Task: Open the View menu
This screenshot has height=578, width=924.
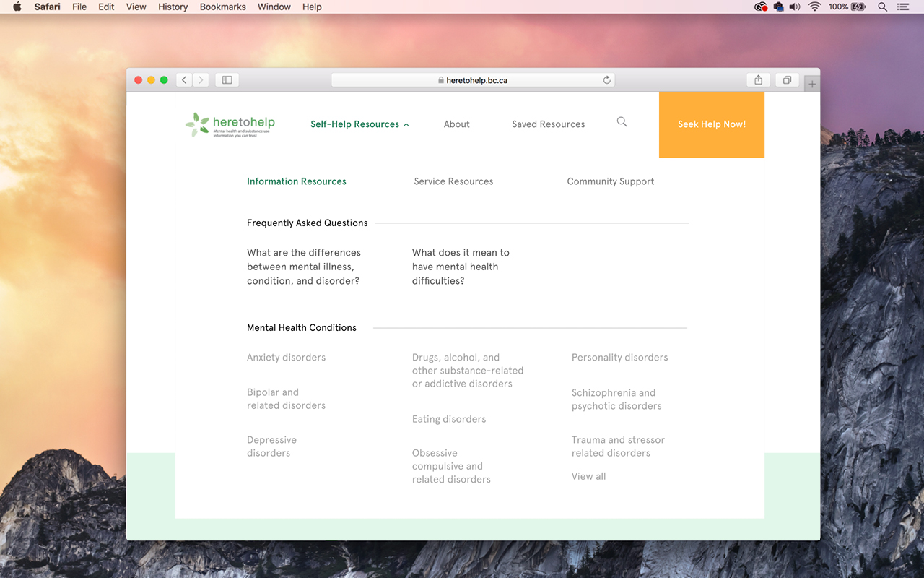Action: 136,7
